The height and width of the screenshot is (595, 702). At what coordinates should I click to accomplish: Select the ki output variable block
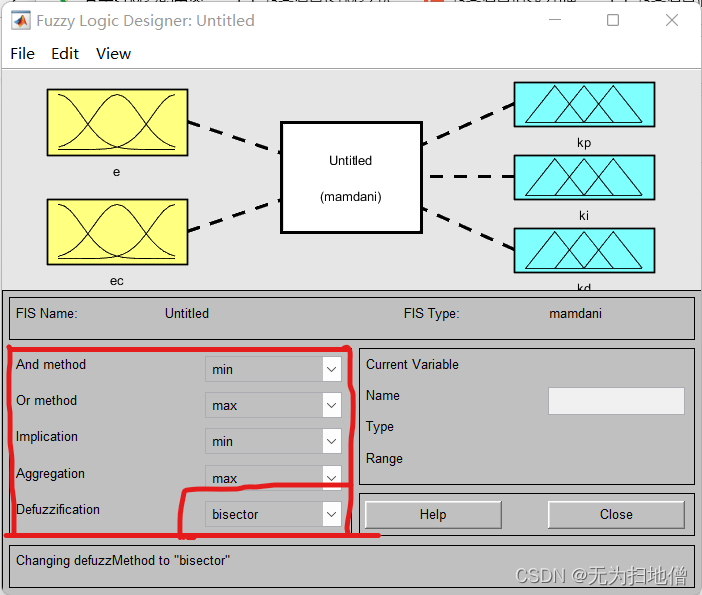(x=584, y=178)
